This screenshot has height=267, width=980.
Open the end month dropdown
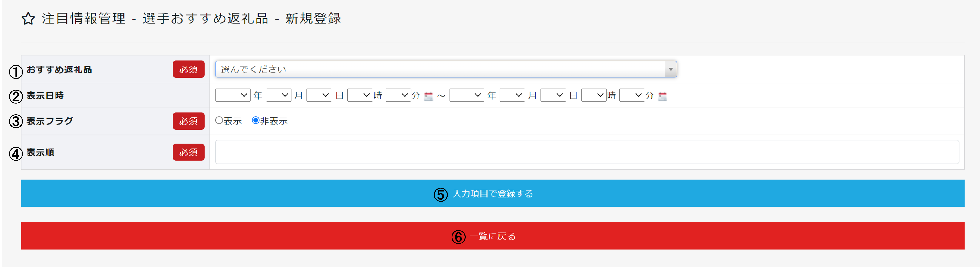[512, 95]
